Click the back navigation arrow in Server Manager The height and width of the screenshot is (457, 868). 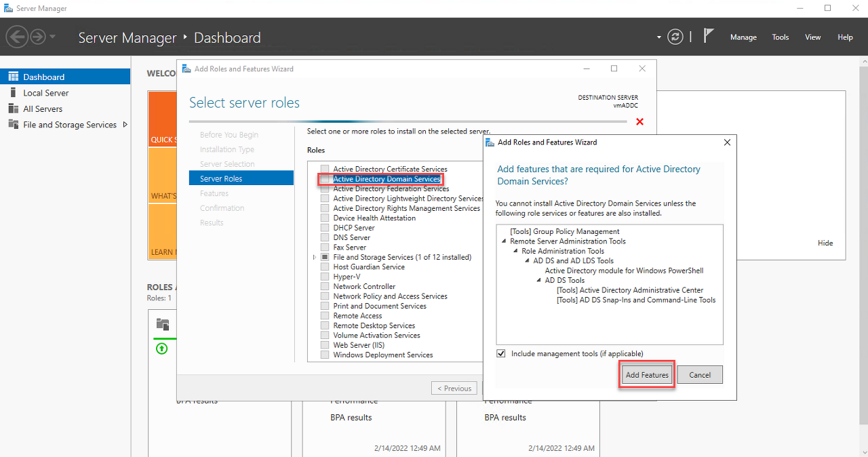[17, 37]
